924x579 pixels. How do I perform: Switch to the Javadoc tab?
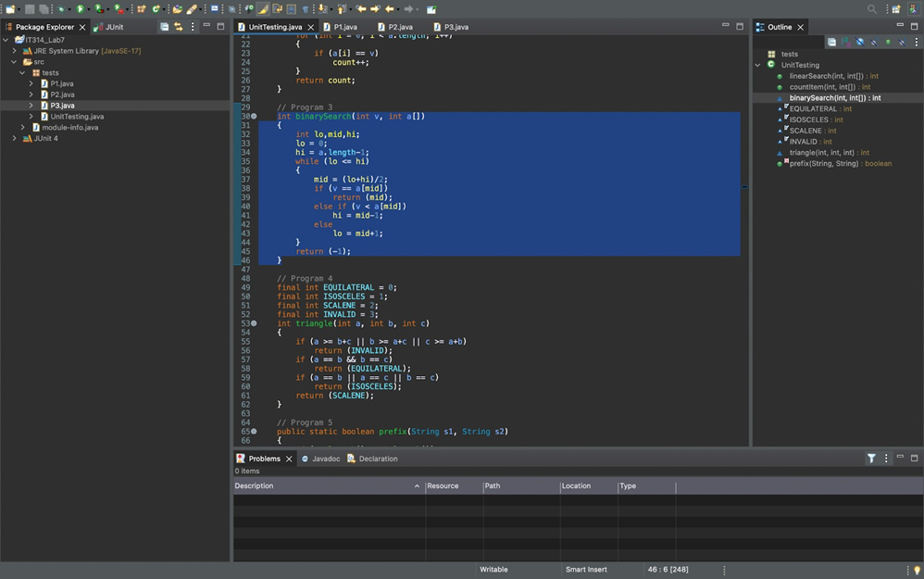pos(320,459)
